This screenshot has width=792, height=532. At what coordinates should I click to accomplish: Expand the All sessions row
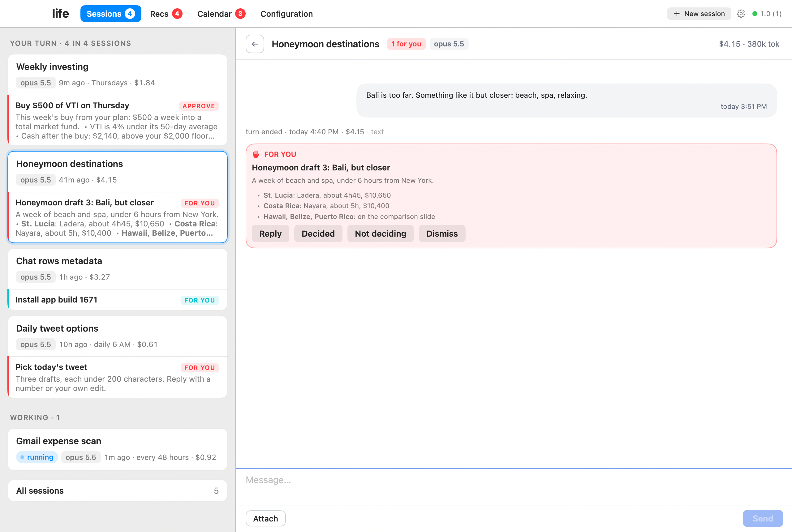[118, 491]
